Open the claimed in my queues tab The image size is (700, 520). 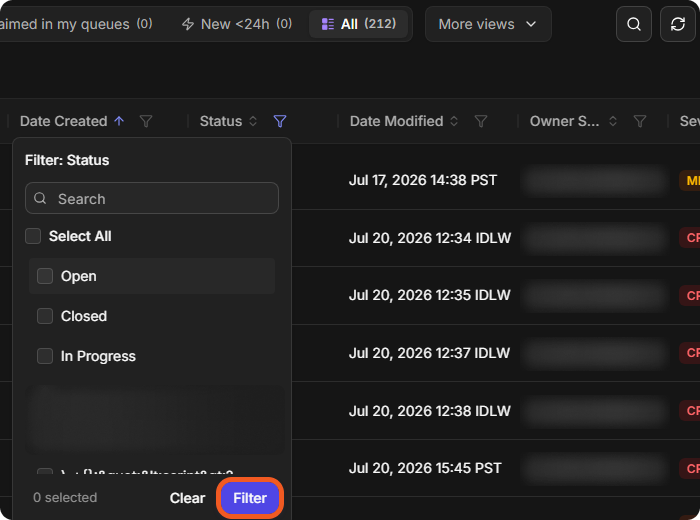[x=76, y=24]
